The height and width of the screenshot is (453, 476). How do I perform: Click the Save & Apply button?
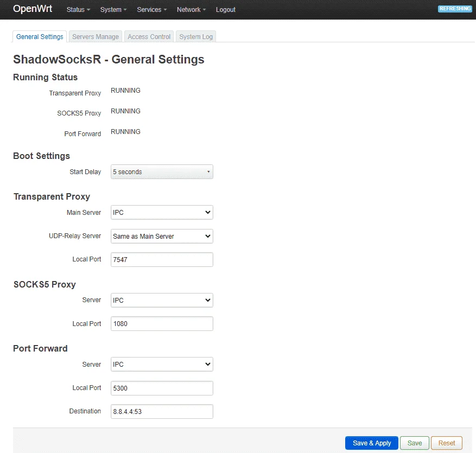372,443
